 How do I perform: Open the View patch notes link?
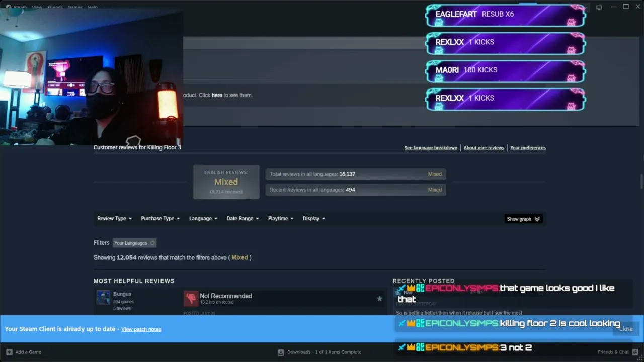141,329
